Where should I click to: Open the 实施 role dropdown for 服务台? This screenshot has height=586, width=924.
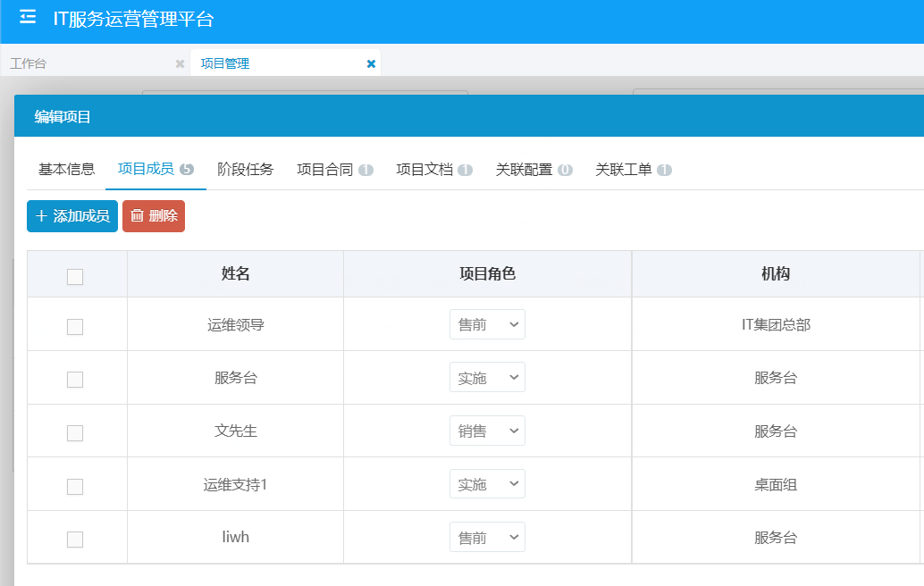(x=487, y=377)
